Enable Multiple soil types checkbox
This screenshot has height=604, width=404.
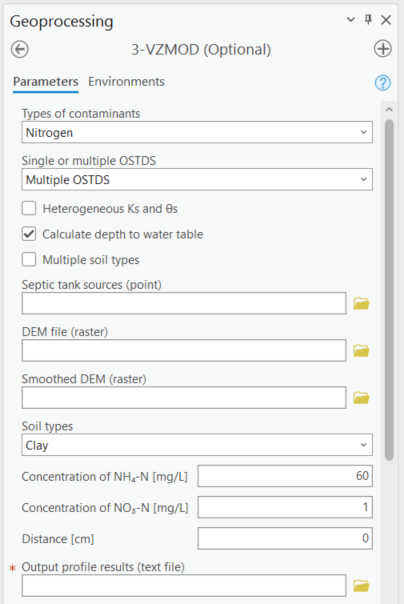tap(29, 260)
